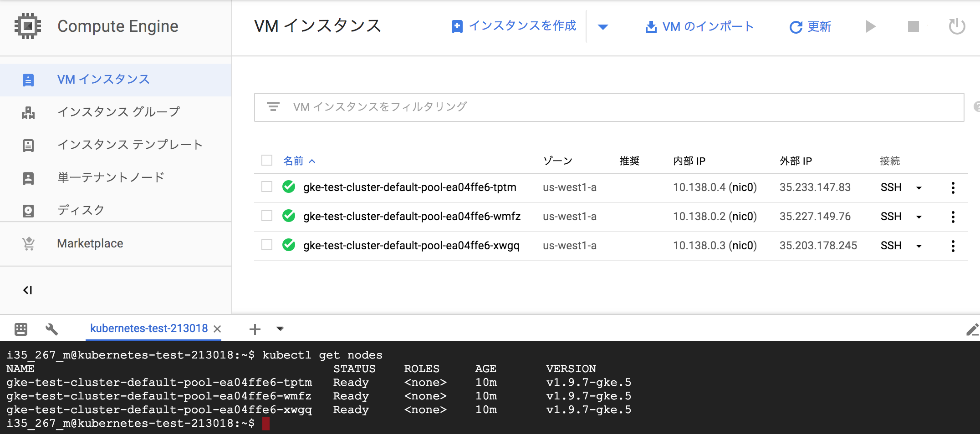Viewport: 980px width, 434px height.
Task: Click the Cloud Shell pencil editor icon
Action: pos(972,329)
